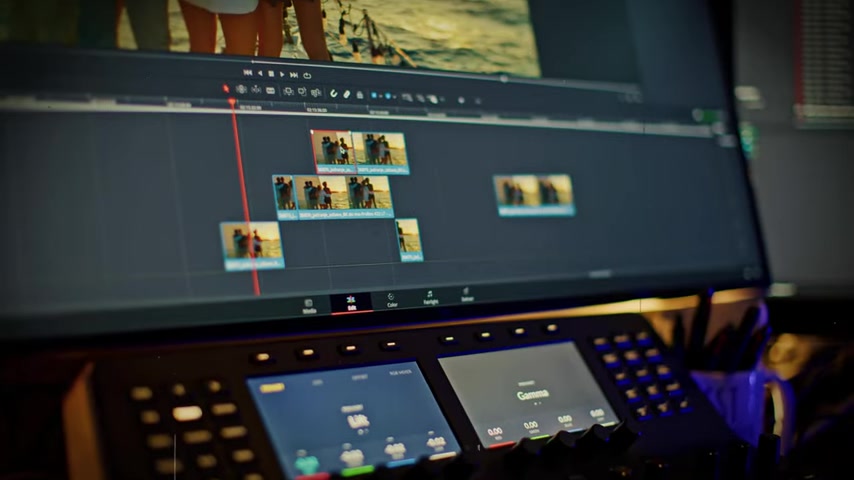
Task: Toggle Loop playback in the transport
Action: pyautogui.click(x=307, y=75)
